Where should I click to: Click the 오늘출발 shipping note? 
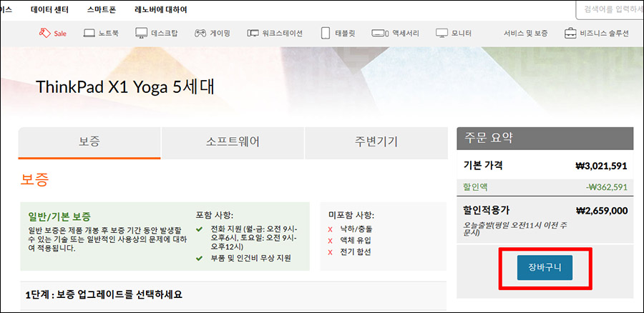517,229
